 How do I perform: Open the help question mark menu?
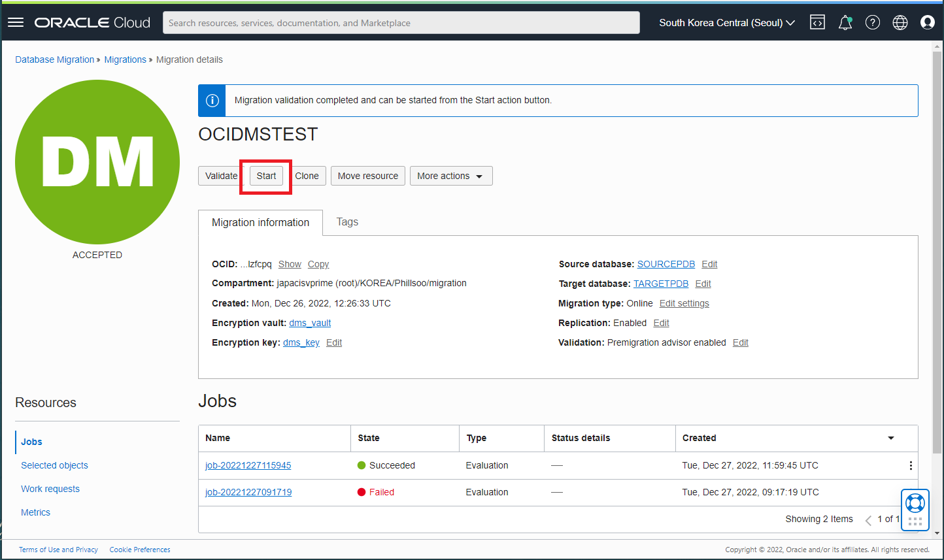click(x=873, y=22)
